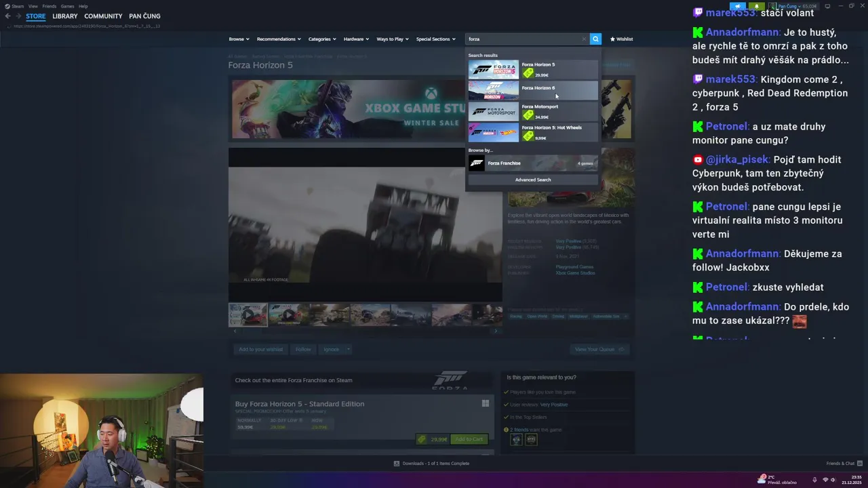Image resolution: width=868 pixels, height=488 pixels.
Task: Switch to the LIBRARY tab
Action: pos(65,16)
